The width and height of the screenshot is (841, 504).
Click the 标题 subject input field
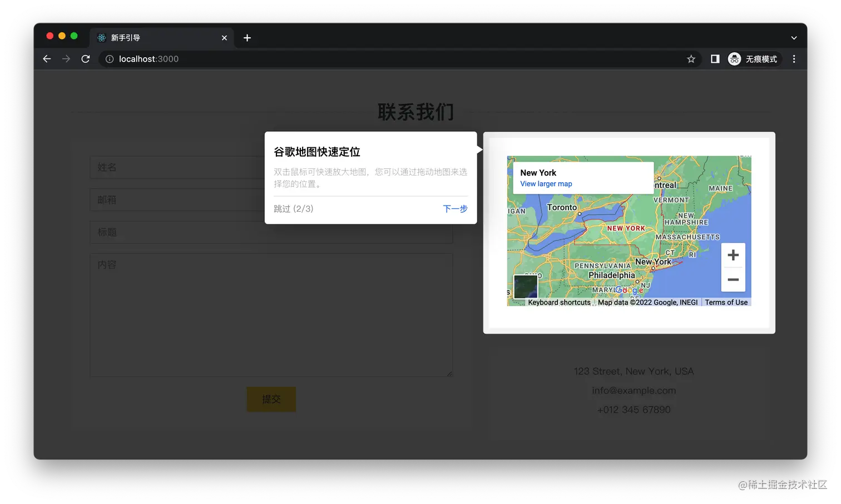pyautogui.click(x=271, y=232)
